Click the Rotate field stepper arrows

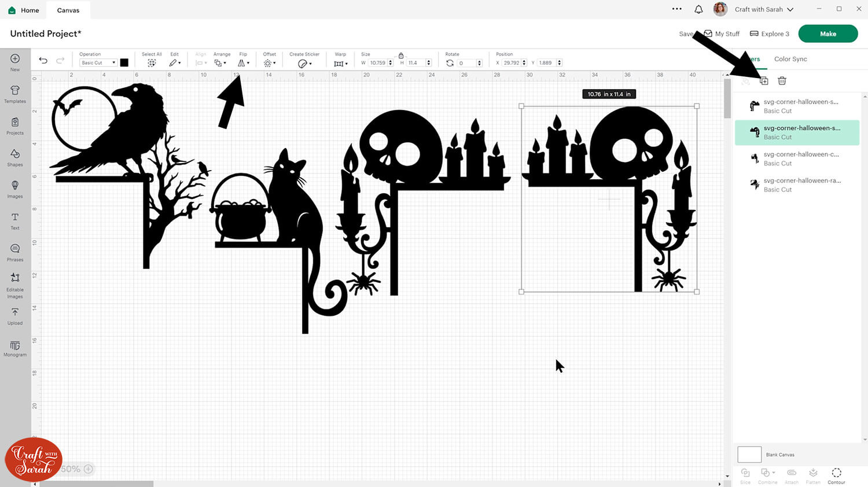(x=479, y=62)
